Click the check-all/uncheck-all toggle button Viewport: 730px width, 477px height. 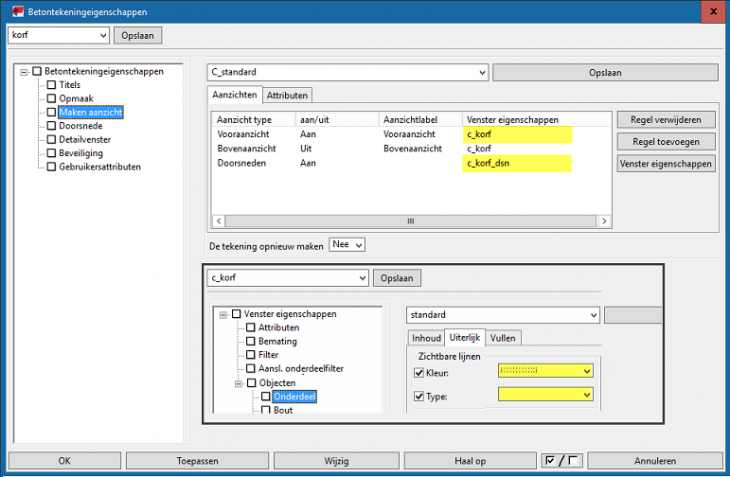point(561,461)
